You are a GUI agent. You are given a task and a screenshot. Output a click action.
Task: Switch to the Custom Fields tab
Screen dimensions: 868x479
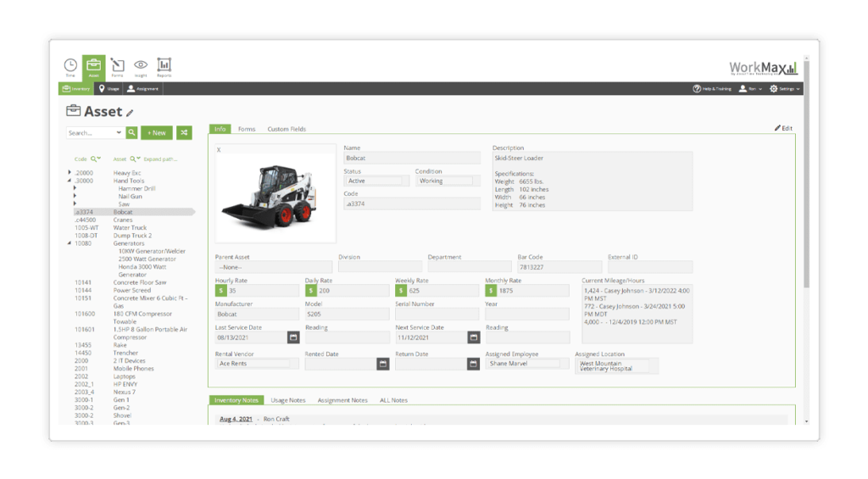pos(287,129)
